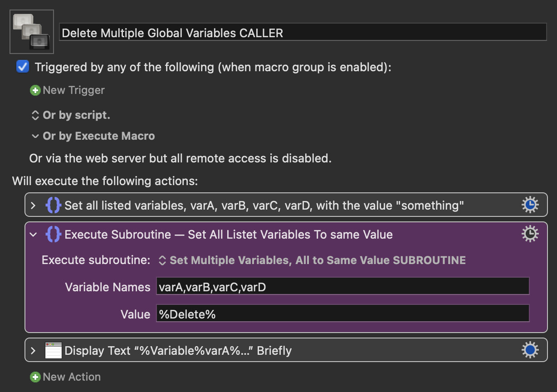Click curly braces icon of Set all listed variables
Image resolution: width=557 pixels, height=392 pixels.
coord(53,206)
